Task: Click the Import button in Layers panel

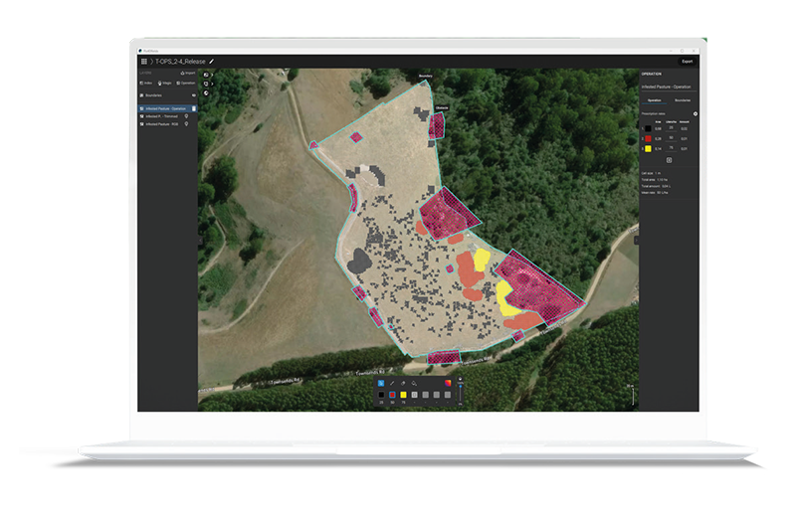Action: [187, 73]
